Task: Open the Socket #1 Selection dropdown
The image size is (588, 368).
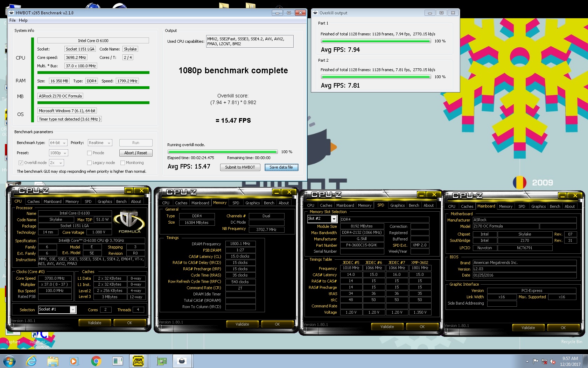Action: pos(57,309)
